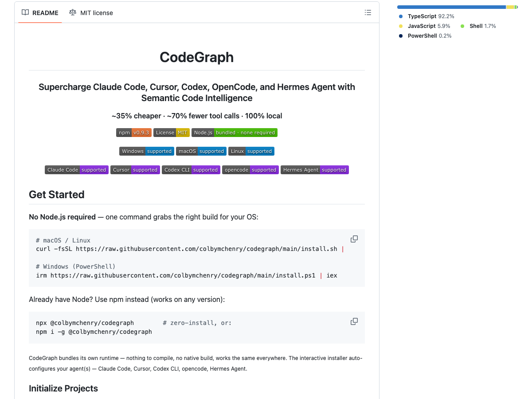The image size is (532, 399).
Task: Click the Hermes Agent supported badge
Action: pyautogui.click(x=315, y=170)
